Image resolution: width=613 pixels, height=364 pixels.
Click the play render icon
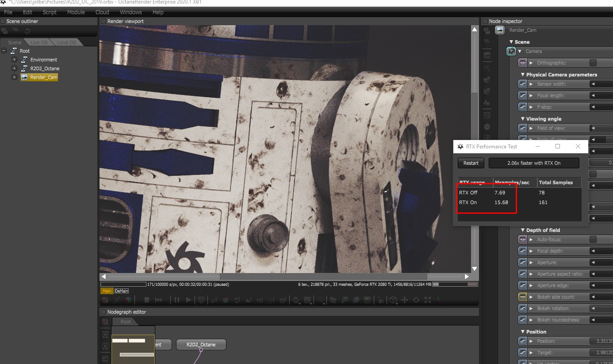188,300
